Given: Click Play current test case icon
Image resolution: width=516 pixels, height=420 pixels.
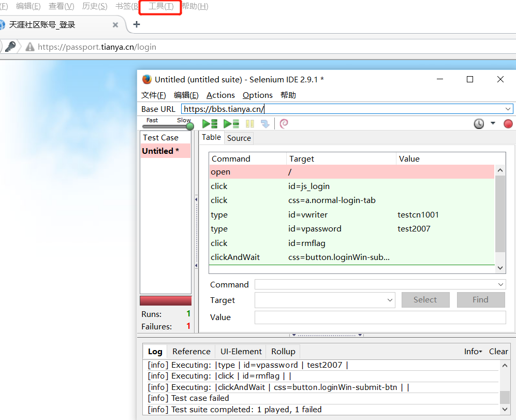Looking at the screenshot, I should click(231, 124).
